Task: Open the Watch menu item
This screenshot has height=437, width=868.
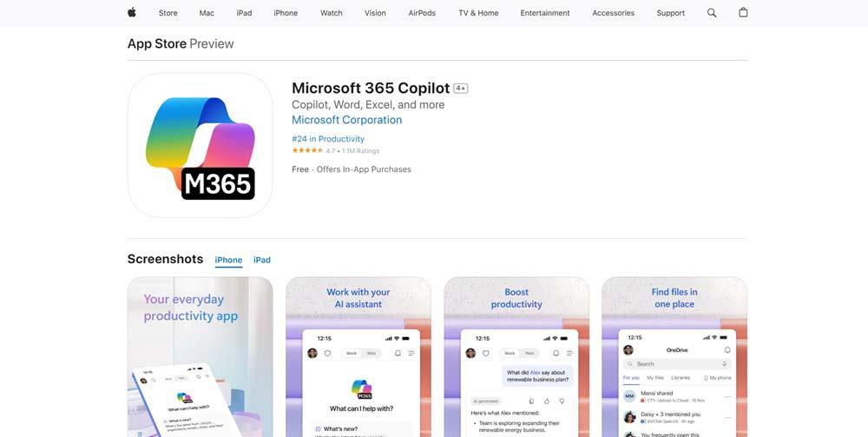Action: (x=331, y=13)
